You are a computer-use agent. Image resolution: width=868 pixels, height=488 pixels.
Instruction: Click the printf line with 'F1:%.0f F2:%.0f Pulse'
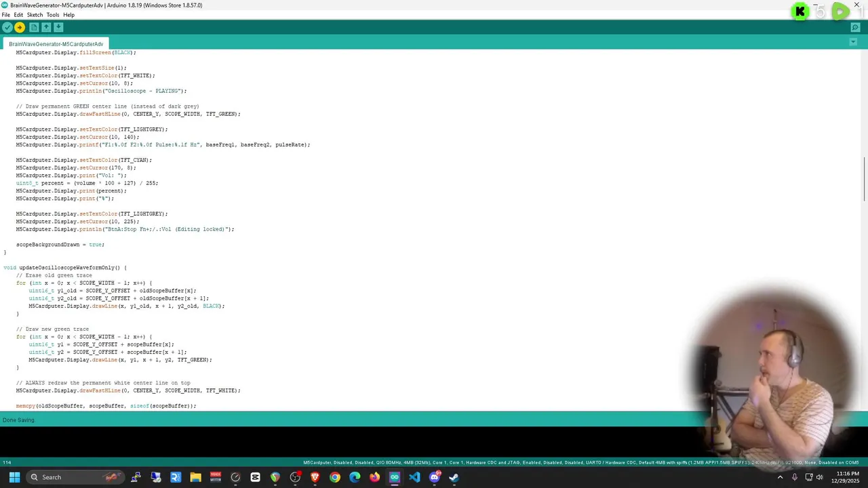pyautogui.click(x=163, y=144)
